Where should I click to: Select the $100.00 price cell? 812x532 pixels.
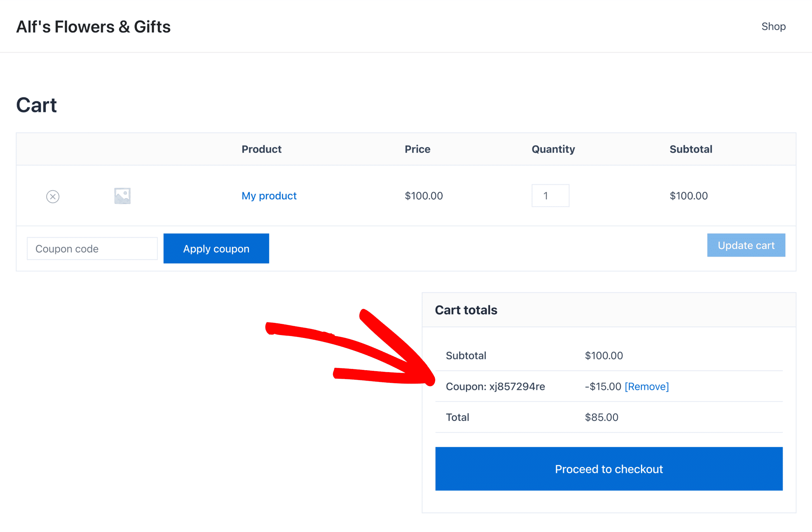point(424,196)
